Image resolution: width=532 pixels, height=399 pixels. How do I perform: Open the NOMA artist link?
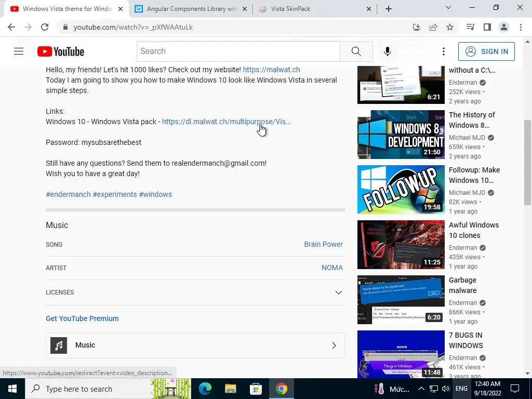tap(332, 268)
